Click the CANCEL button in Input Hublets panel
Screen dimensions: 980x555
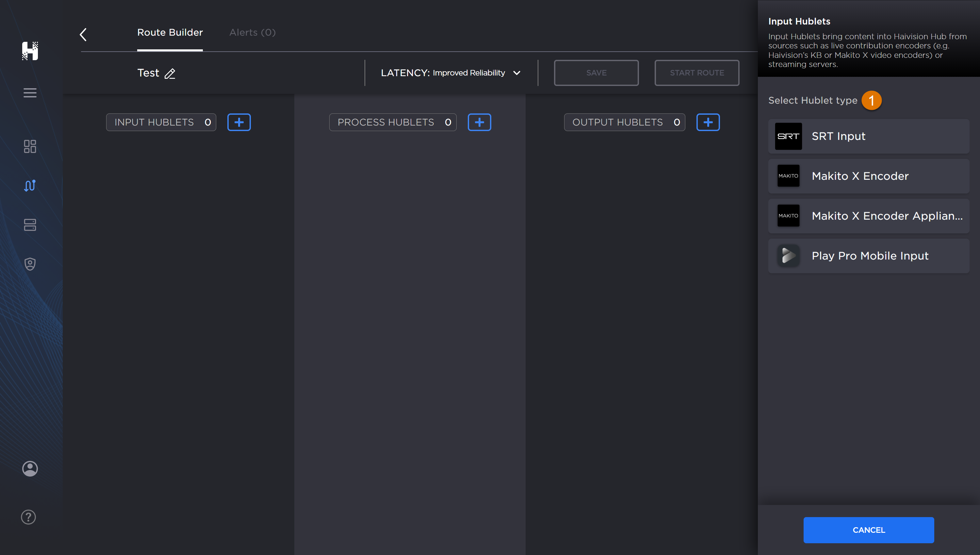coord(868,530)
